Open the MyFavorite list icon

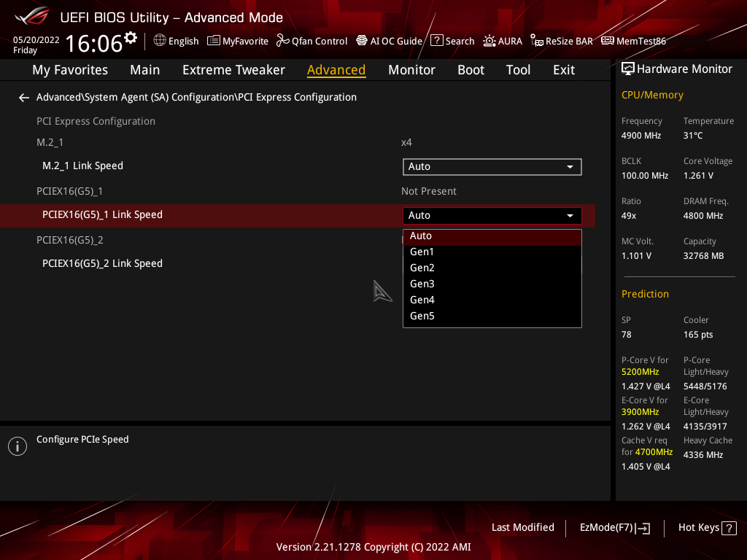coord(214,41)
